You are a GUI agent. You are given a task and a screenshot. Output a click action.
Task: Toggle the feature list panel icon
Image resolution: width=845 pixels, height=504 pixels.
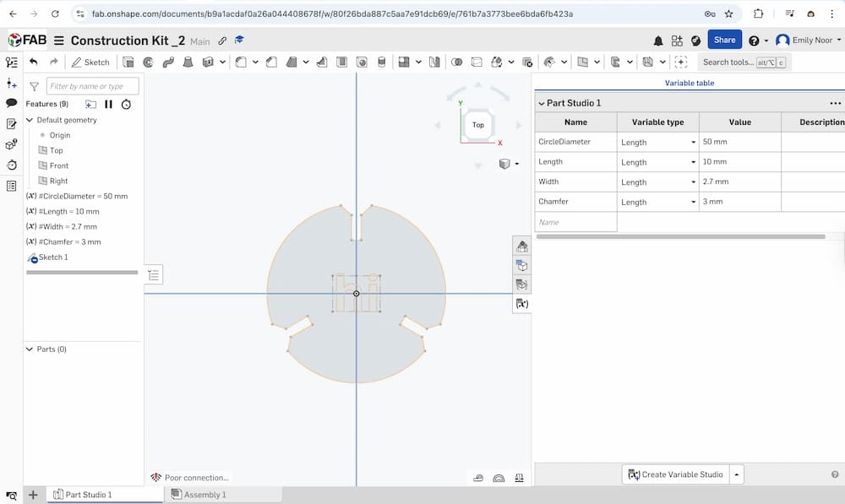pos(11,62)
